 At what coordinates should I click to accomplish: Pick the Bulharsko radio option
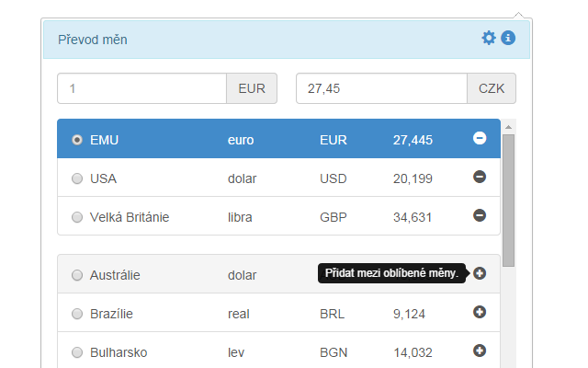(77, 352)
